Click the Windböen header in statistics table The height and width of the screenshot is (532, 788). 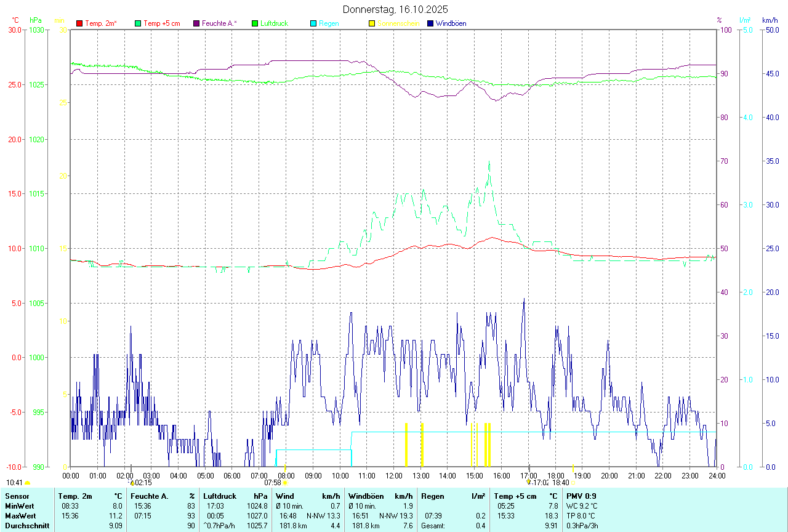click(366, 496)
